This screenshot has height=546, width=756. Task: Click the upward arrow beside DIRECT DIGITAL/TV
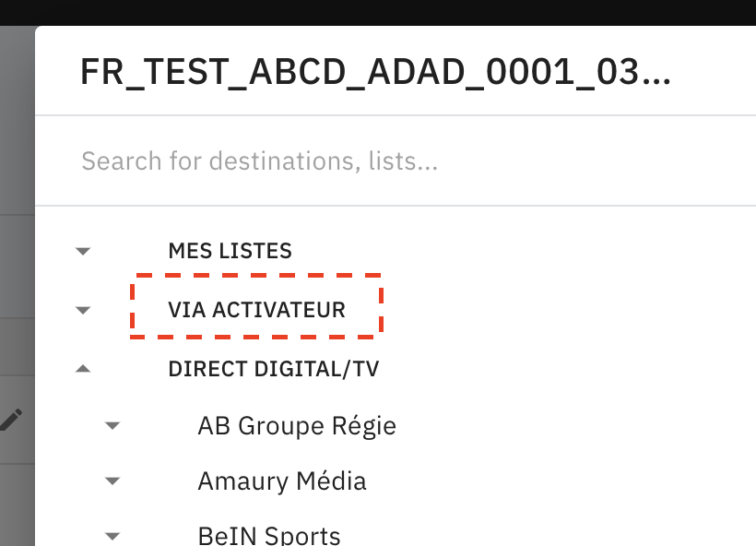click(x=83, y=367)
